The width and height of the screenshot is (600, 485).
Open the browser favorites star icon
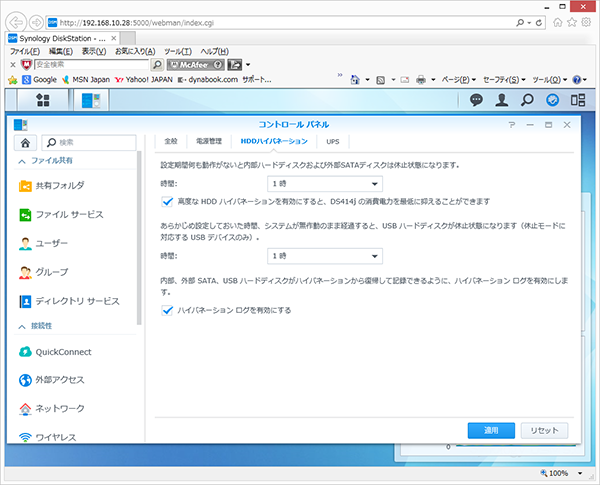(x=572, y=23)
